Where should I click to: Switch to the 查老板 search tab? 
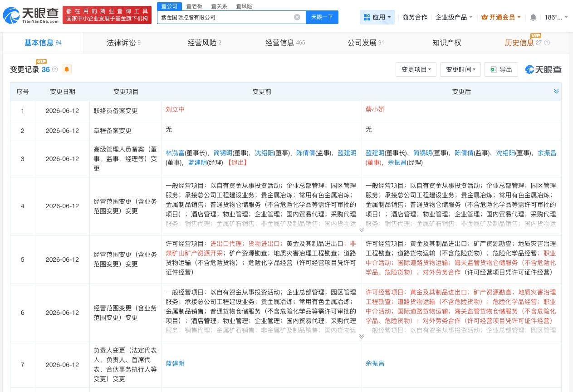(x=195, y=6)
